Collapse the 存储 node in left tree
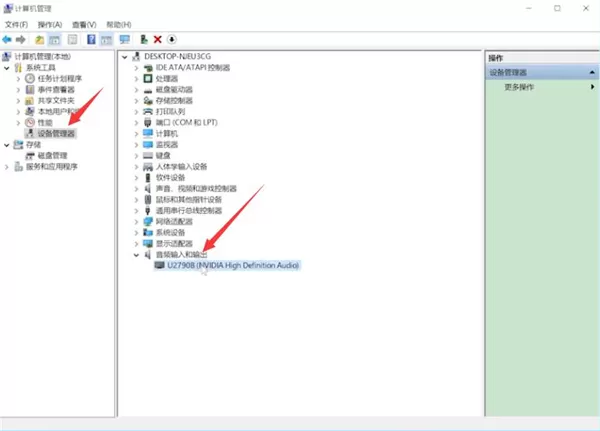 coord(7,145)
